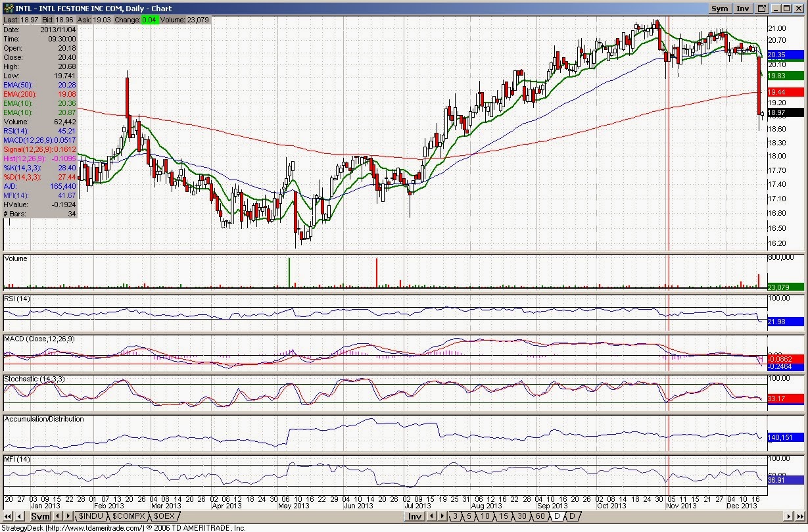
Task: Click the Accumulation/Distribution panel title
Action: tap(44, 419)
